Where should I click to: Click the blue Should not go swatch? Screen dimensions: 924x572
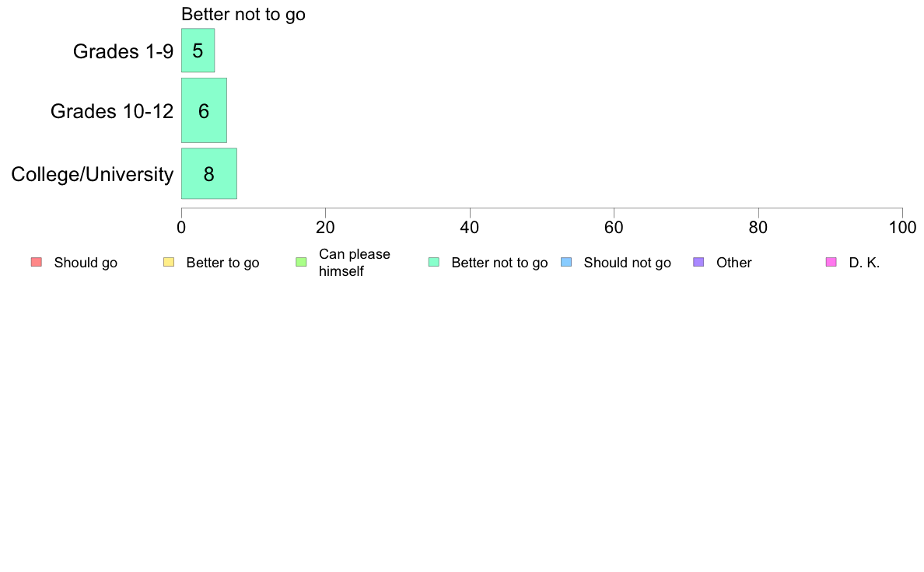566,262
